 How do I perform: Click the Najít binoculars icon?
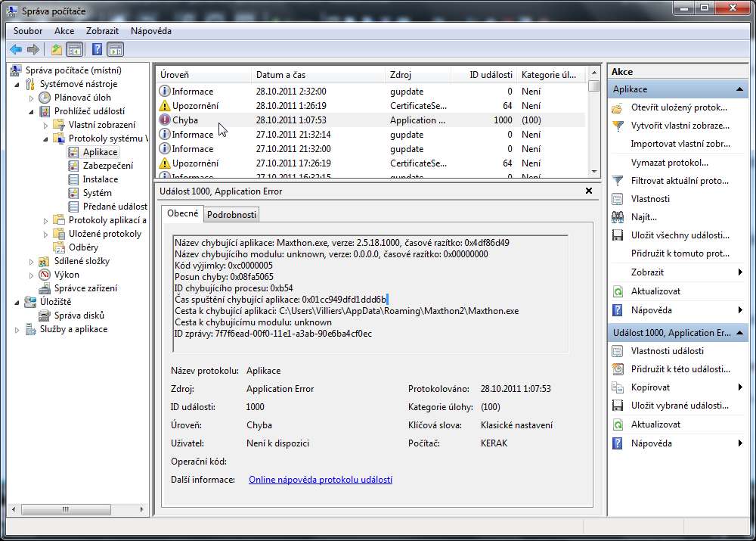tap(618, 217)
